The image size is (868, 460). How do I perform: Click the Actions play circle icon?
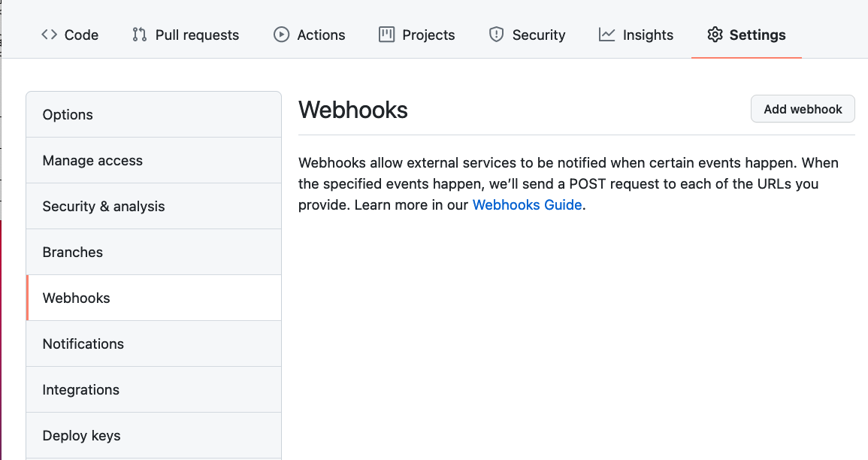tap(281, 35)
